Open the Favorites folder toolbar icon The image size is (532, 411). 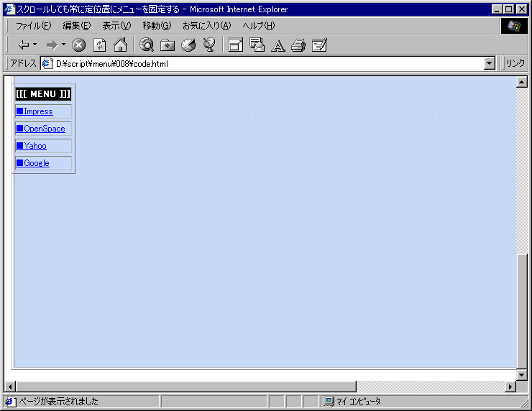168,45
